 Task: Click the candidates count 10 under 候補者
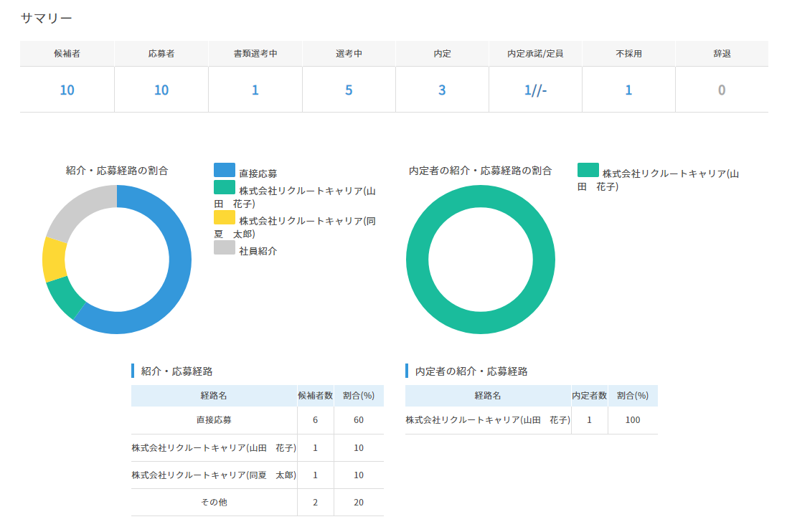pyautogui.click(x=67, y=90)
